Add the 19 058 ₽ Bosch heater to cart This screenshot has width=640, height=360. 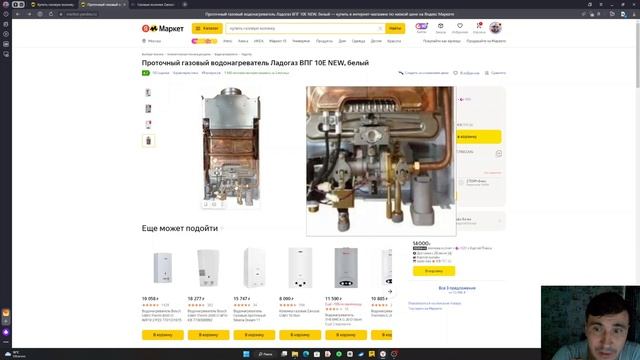[x=162, y=335]
